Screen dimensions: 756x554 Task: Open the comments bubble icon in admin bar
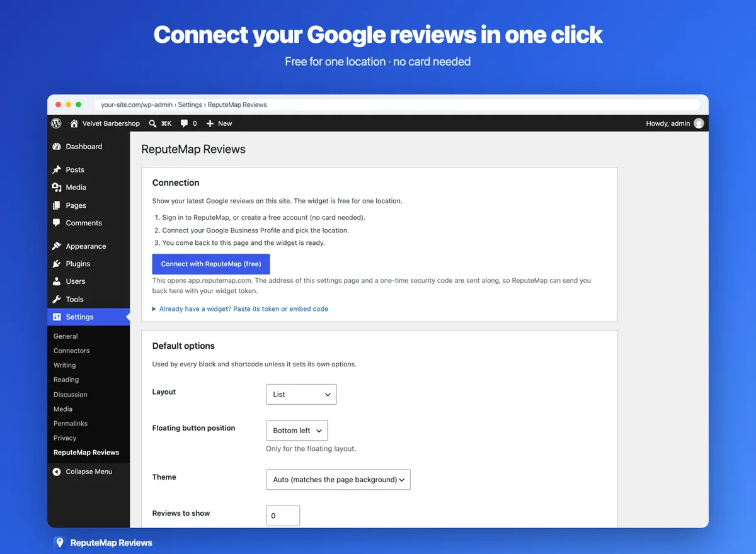(184, 123)
